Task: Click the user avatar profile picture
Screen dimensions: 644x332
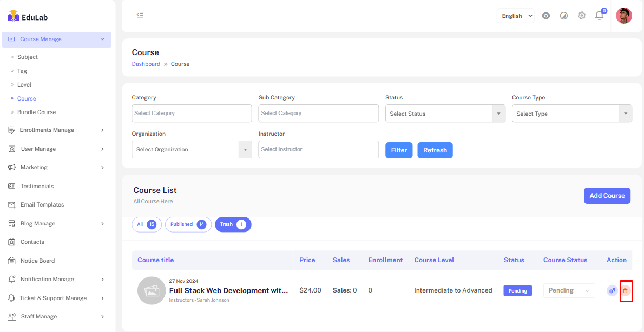Action: (x=624, y=16)
